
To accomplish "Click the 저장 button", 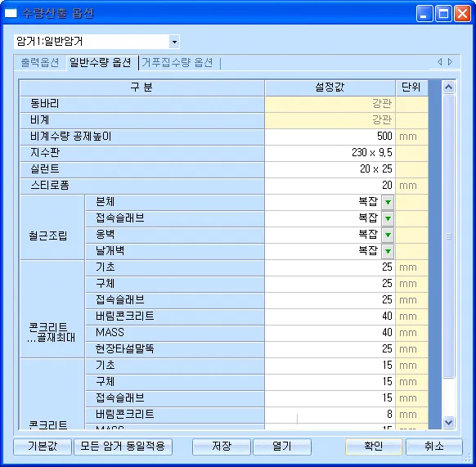I will point(222,447).
